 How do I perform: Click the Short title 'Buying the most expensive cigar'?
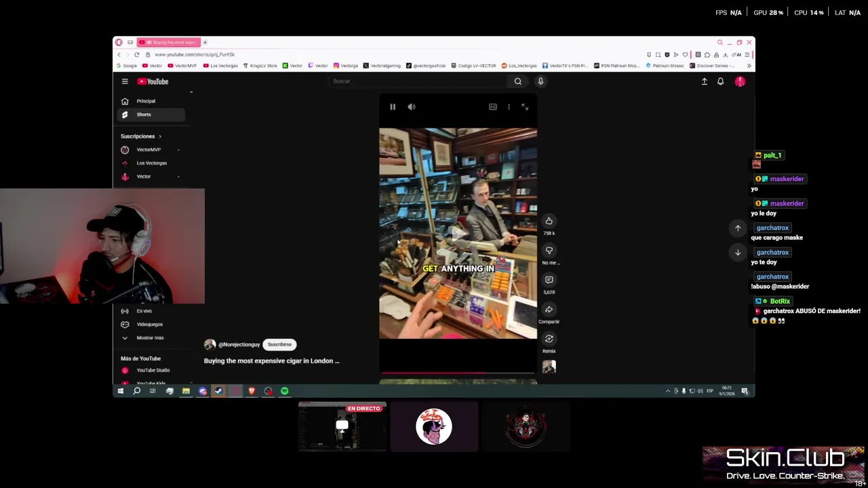pos(271,361)
